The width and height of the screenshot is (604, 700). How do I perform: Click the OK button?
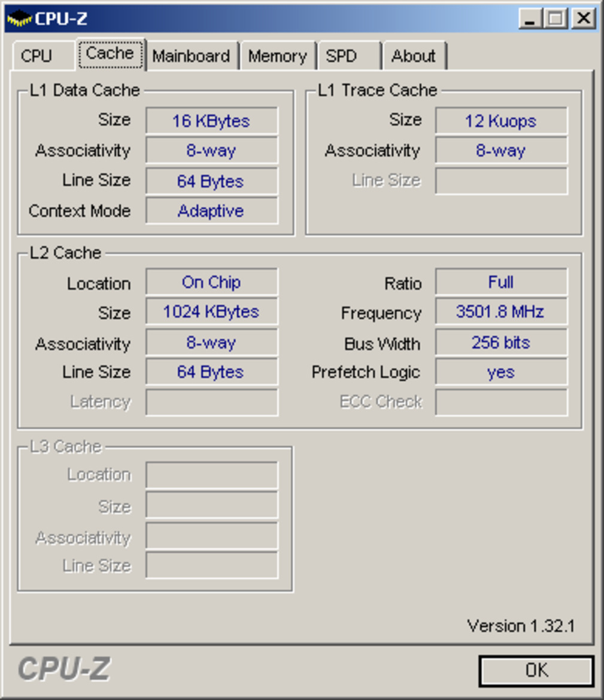point(536,670)
